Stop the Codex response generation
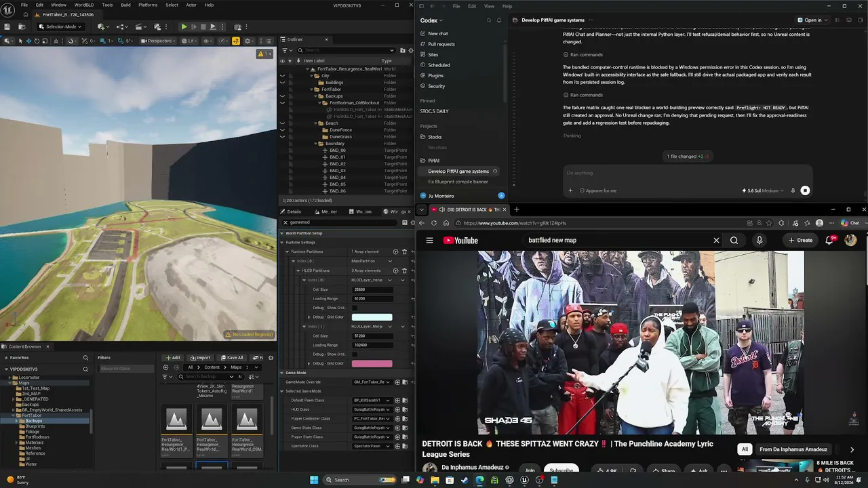This screenshot has height=488, width=868. (805, 190)
